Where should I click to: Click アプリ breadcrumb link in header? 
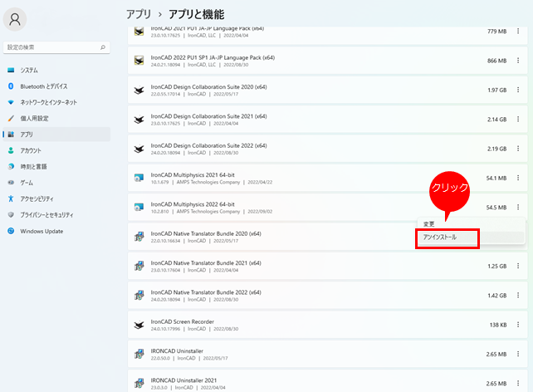139,14
